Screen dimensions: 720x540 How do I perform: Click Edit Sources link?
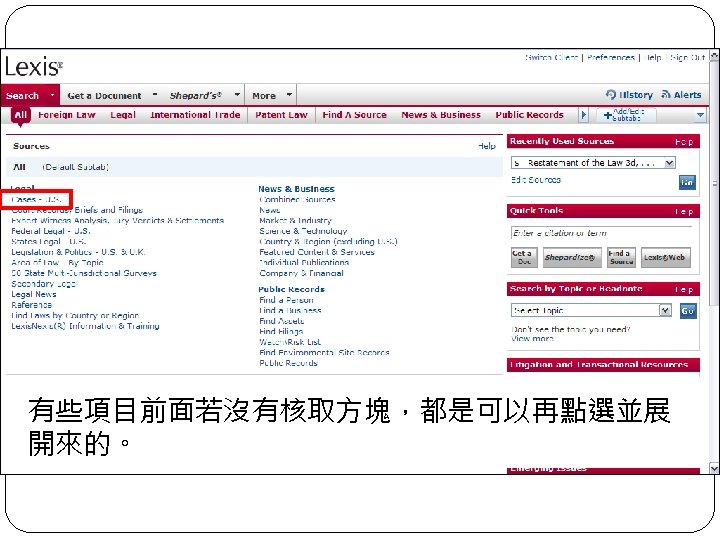click(x=536, y=180)
